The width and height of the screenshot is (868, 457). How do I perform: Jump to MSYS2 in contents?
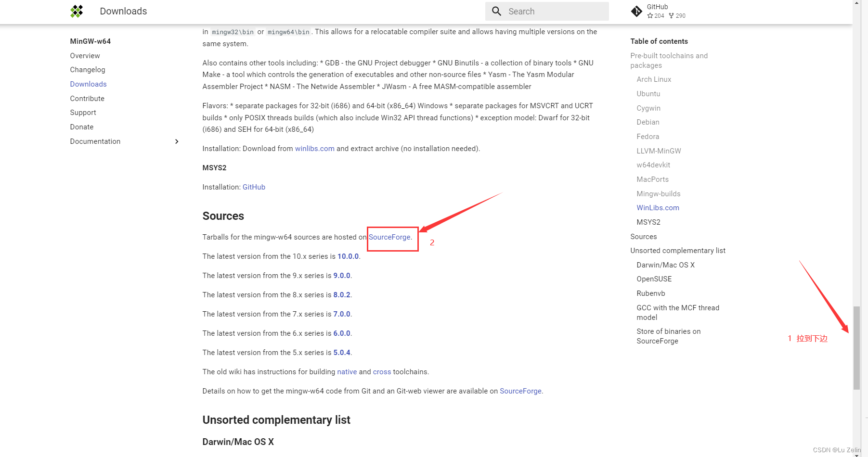point(648,222)
